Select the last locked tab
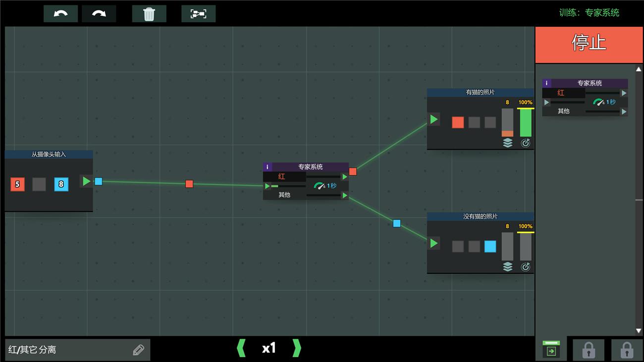Viewport: 644px width, 362px height. click(x=627, y=350)
